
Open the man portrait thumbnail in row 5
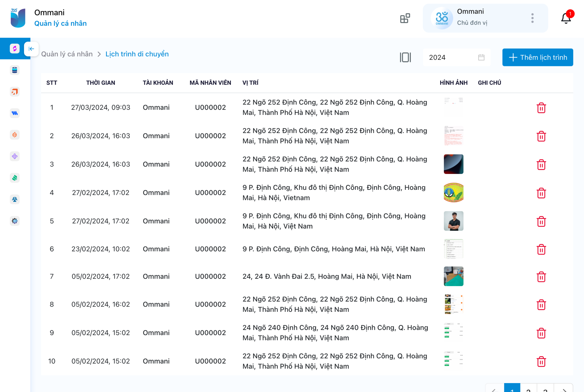[x=453, y=221]
